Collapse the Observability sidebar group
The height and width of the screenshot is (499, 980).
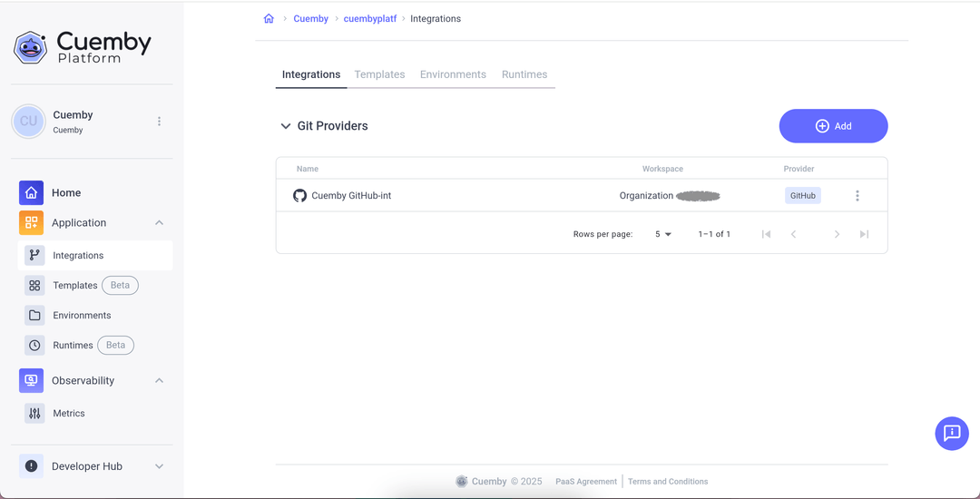pos(159,381)
